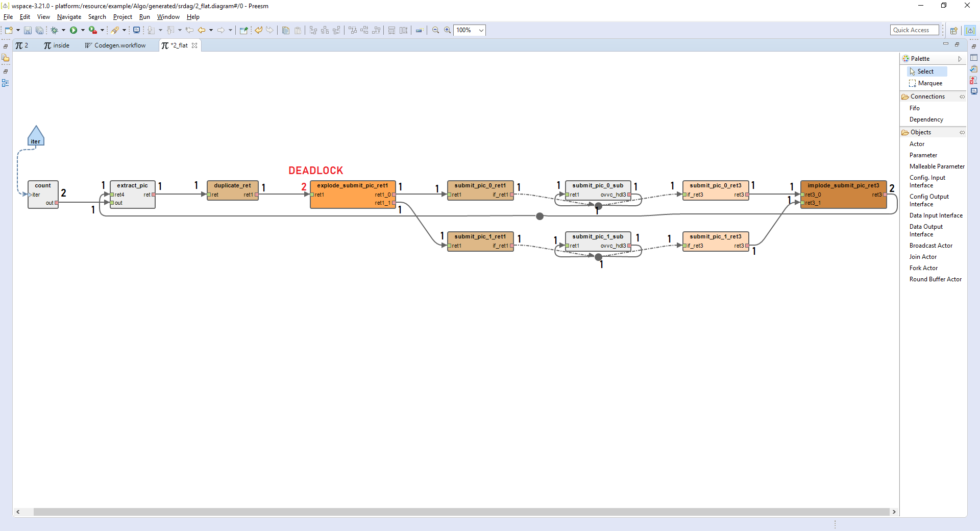Open the Navigate menu

[68, 17]
